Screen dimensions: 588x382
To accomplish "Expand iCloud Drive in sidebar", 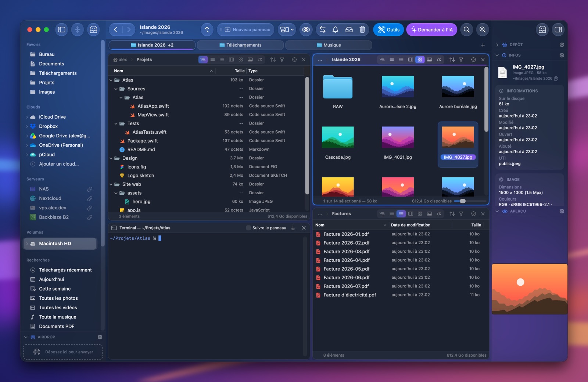I will point(27,117).
